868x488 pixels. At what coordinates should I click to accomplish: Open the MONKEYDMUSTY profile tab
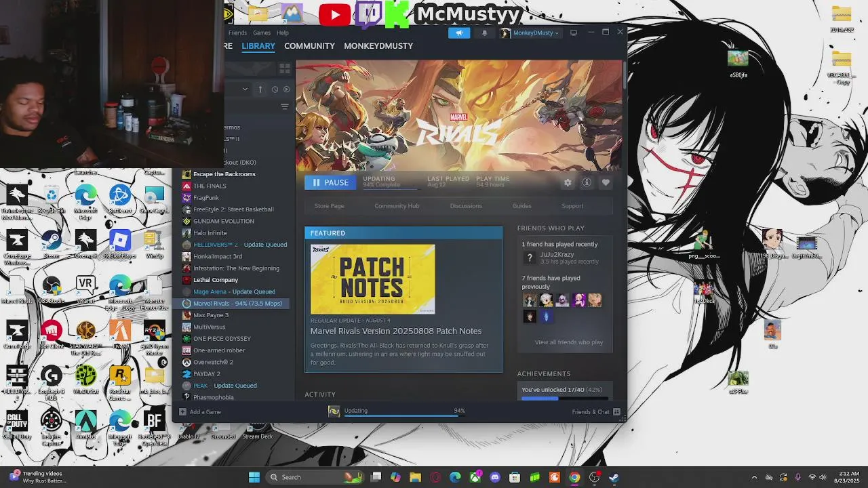[378, 45]
